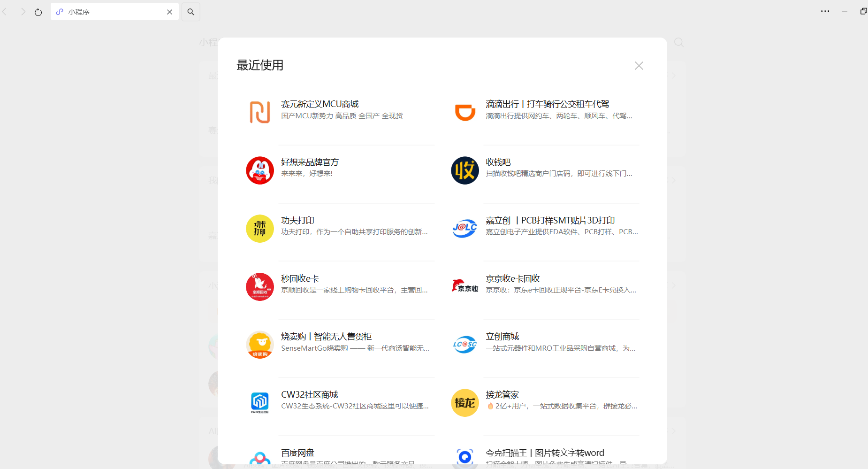Open the 立创商城 LC@SC logo icon
Viewport: 868px width, 469px height.
pyautogui.click(x=465, y=345)
